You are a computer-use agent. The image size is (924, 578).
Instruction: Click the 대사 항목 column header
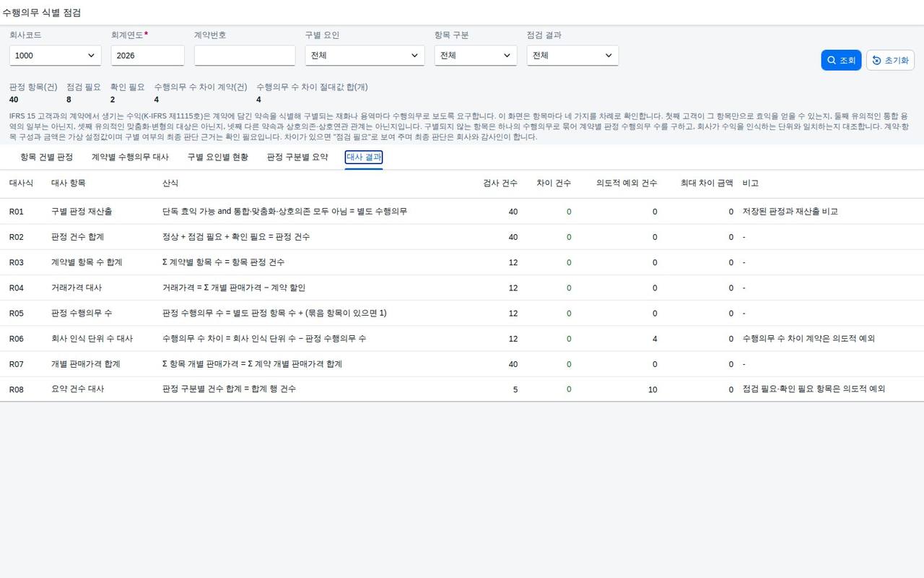pos(69,184)
